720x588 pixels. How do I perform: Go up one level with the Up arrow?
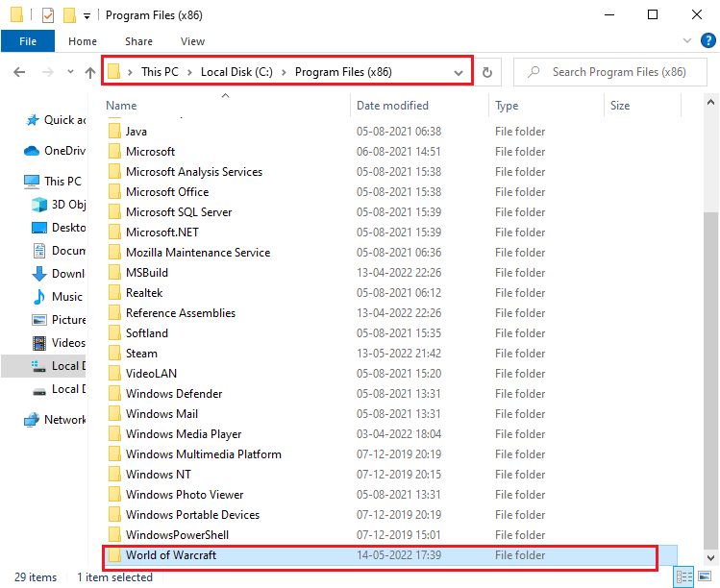[90, 72]
